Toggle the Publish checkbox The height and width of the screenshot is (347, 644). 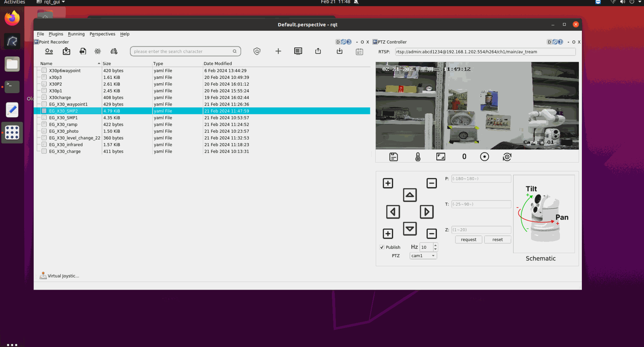[x=382, y=247]
